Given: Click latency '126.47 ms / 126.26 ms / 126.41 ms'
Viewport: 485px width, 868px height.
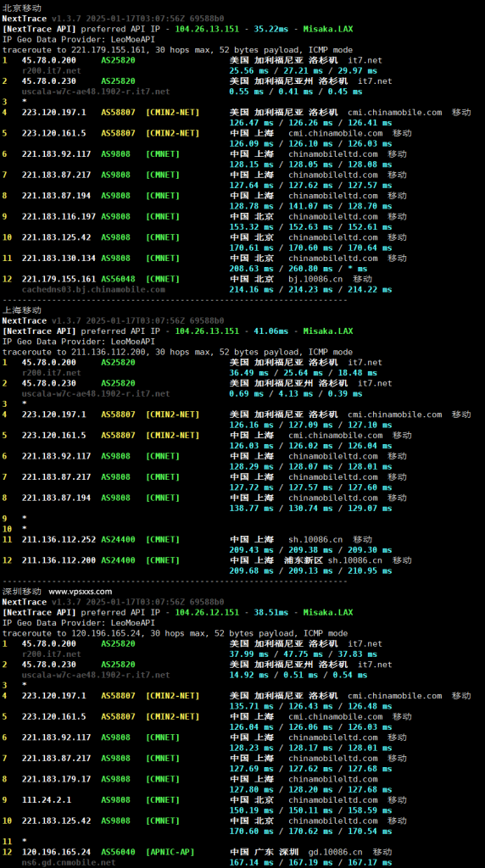Looking at the screenshot, I should tap(310, 123).
